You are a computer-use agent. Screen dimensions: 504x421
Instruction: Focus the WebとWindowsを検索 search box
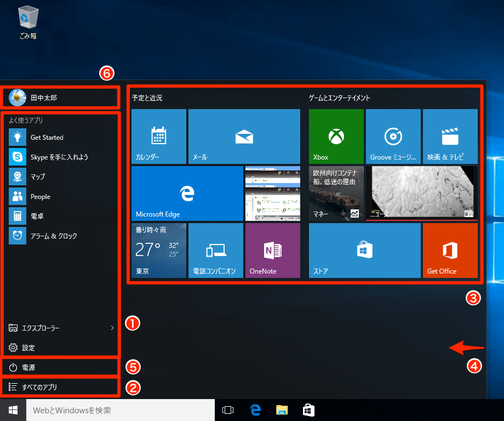pyautogui.click(x=120, y=410)
